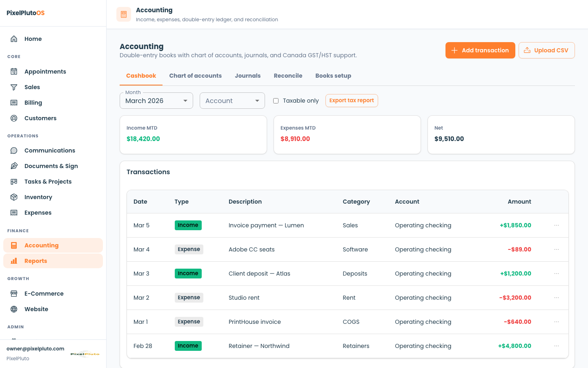588x368 pixels.
Task: Click the Retainers category cell
Action: coord(356,346)
